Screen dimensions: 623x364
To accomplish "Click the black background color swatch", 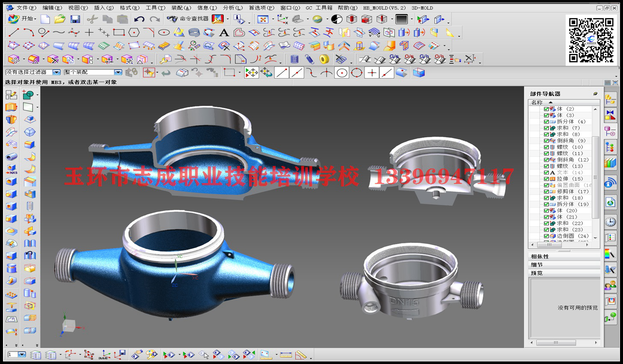I will pyautogui.click(x=401, y=19).
